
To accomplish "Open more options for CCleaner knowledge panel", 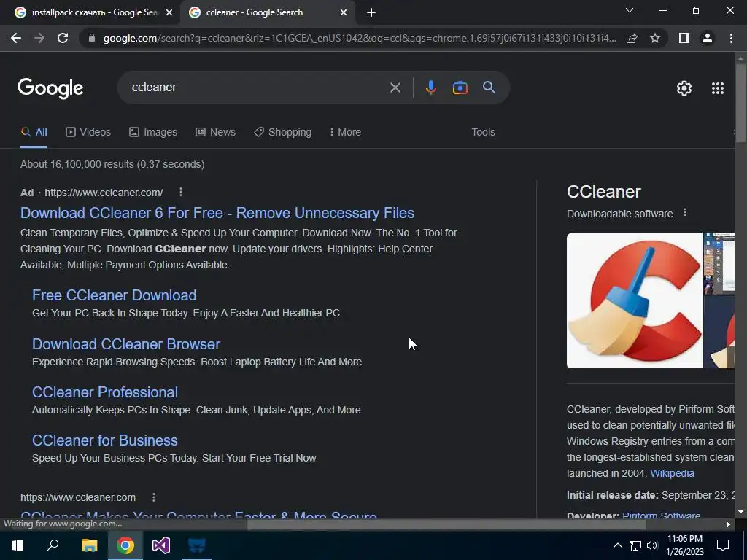I will 685,213.
